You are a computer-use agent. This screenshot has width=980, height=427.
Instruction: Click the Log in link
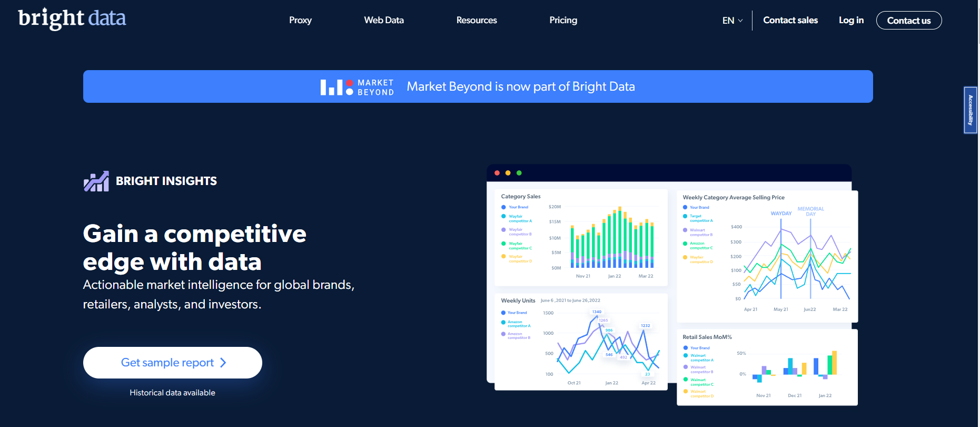(x=851, y=20)
